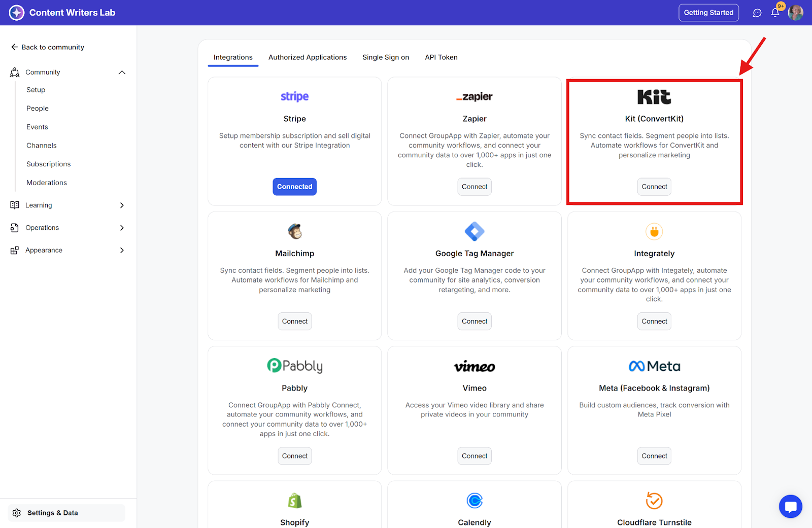The image size is (812, 528).
Task: Click the Mailchimp monkey logo
Action: pos(295,231)
